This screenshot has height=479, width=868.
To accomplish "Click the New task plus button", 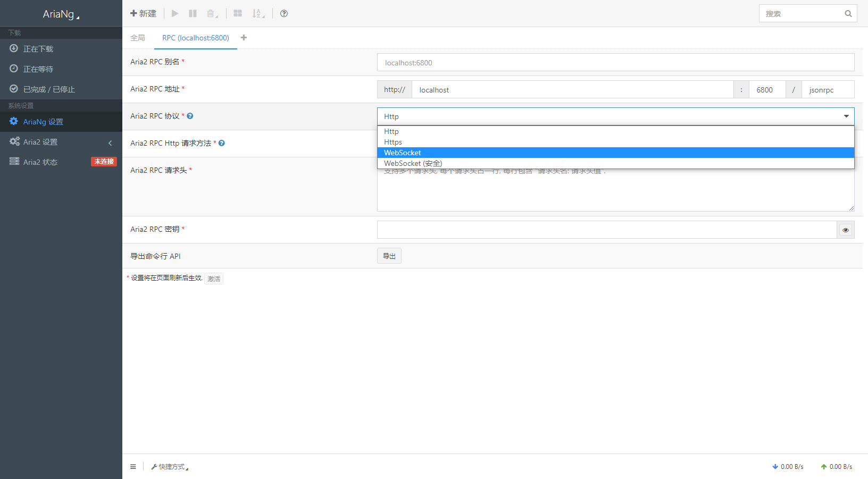I will 143,13.
